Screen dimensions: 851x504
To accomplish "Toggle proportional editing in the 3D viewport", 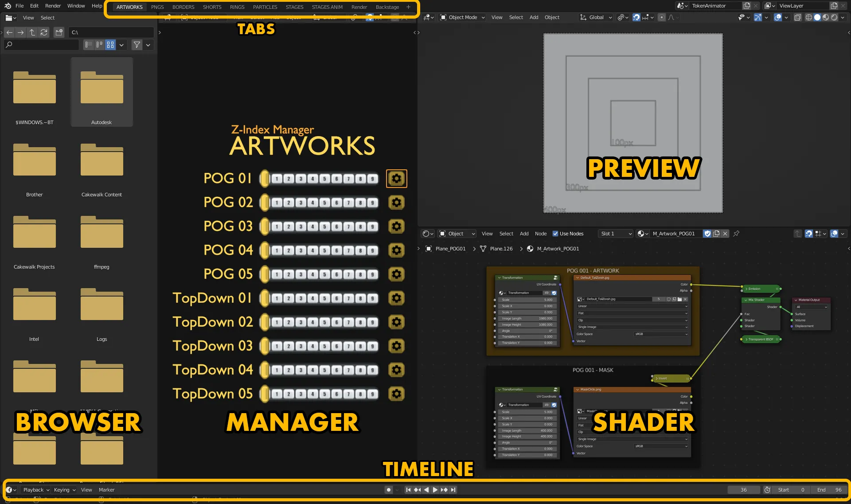I will (x=662, y=17).
